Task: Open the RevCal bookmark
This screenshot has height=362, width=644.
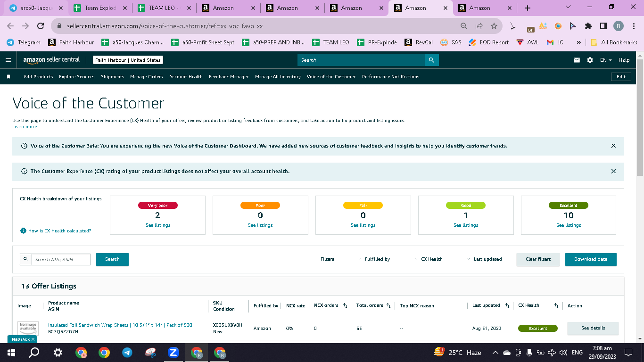Action: point(419,42)
